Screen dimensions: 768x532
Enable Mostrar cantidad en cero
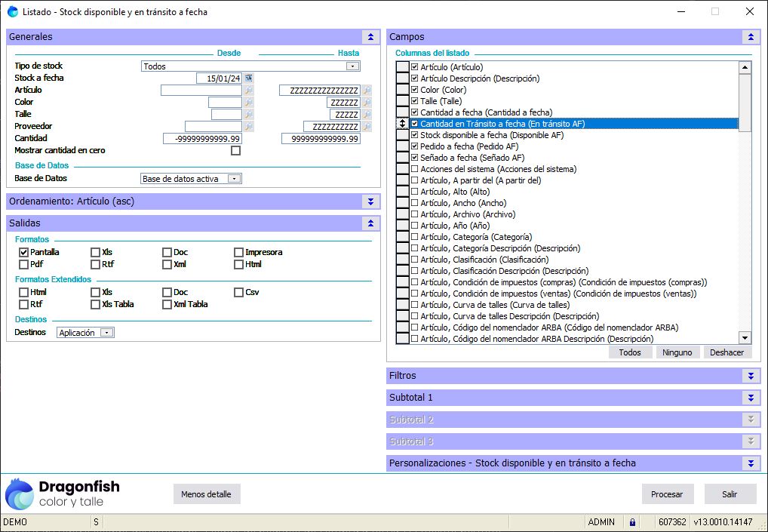tap(235, 150)
